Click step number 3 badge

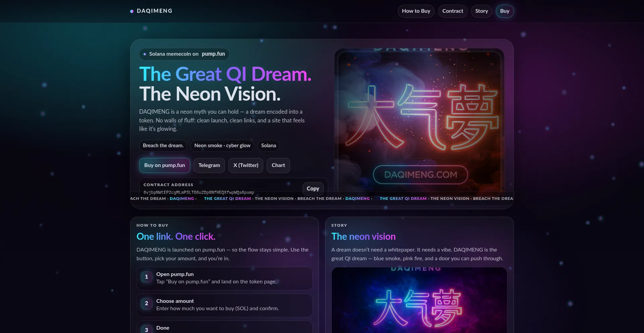147,329
